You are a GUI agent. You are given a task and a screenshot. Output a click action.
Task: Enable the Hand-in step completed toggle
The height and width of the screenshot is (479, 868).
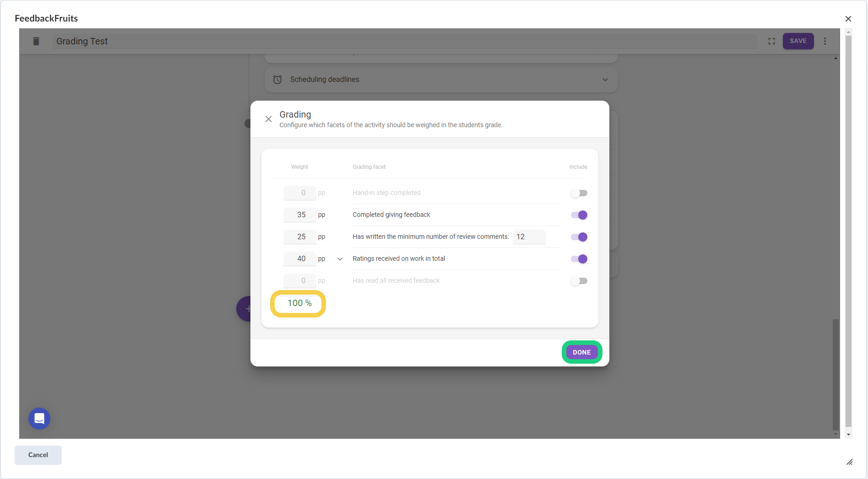click(579, 193)
